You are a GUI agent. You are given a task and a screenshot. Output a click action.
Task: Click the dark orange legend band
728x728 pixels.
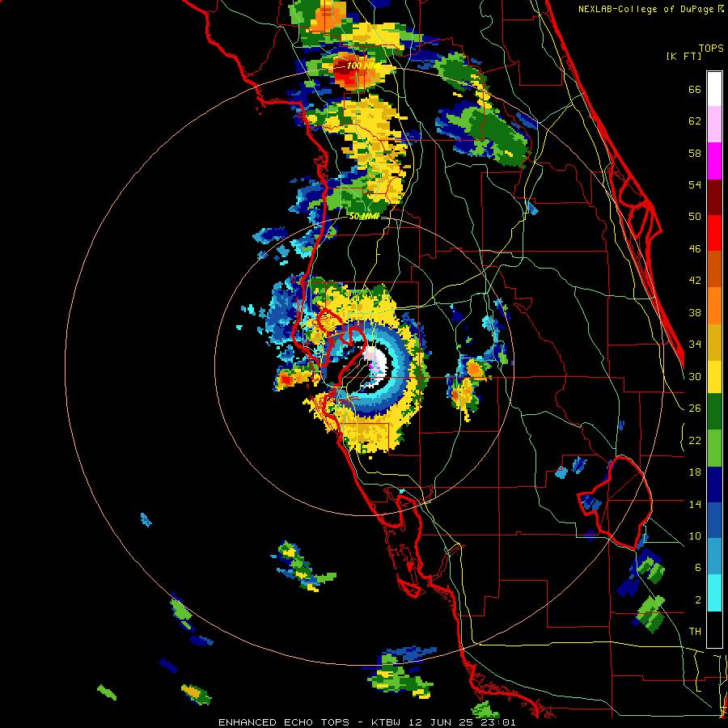click(x=714, y=269)
